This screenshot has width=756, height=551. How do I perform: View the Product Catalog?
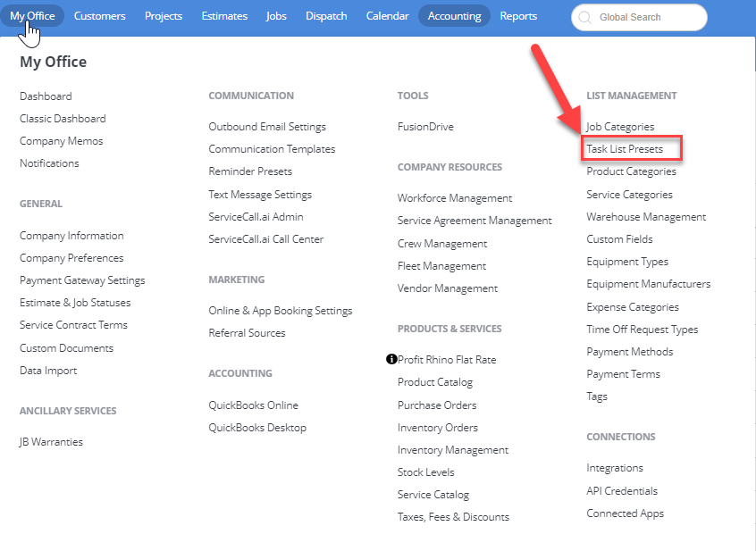tap(435, 382)
